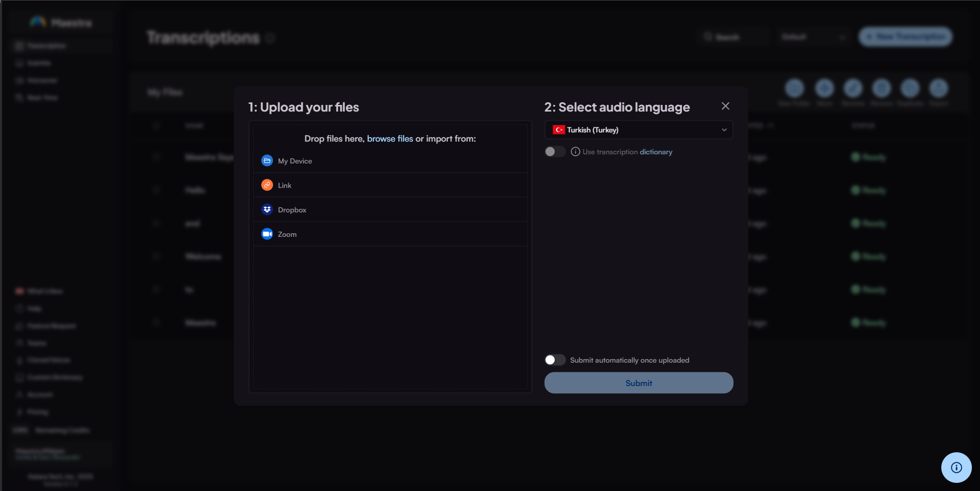Select the Link import option label
The height and width of the screenshot is (491, 980).
point(285,185)
